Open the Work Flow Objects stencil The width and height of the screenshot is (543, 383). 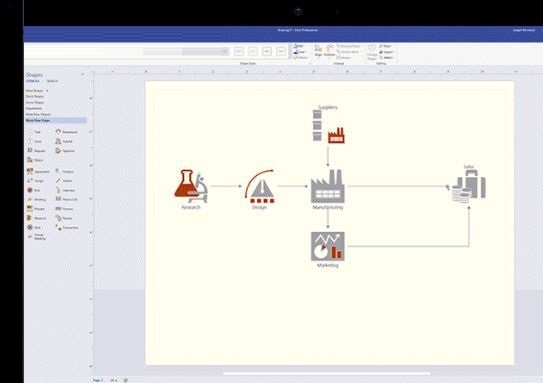(x=38, y=114)
